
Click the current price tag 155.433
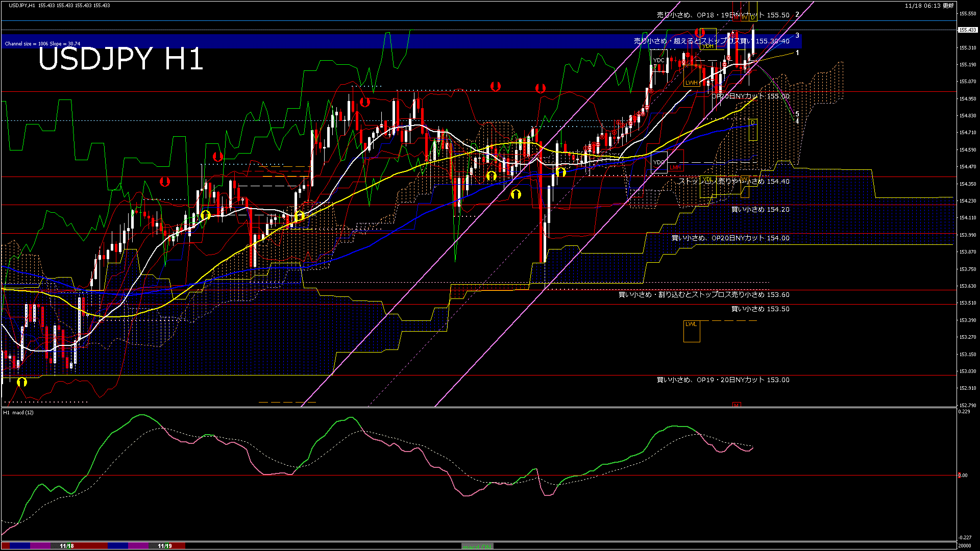tap(967, 30)
